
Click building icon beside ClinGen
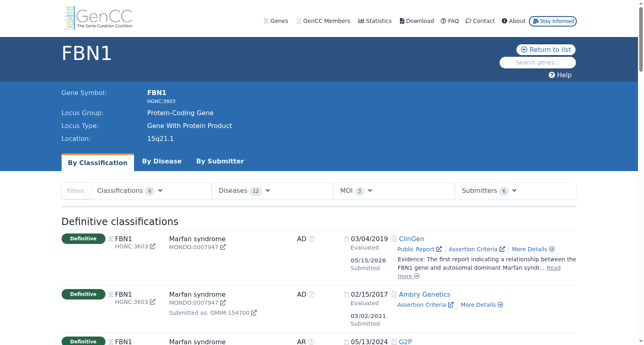click(394, 239)
